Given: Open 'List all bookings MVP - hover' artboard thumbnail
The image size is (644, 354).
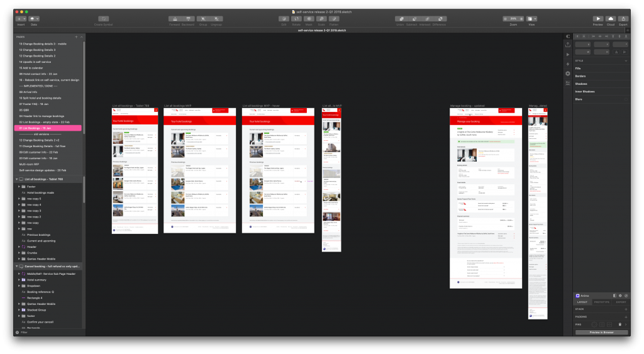Looking at the screenshot, I should pyautogui.click(x=278, y=170).
